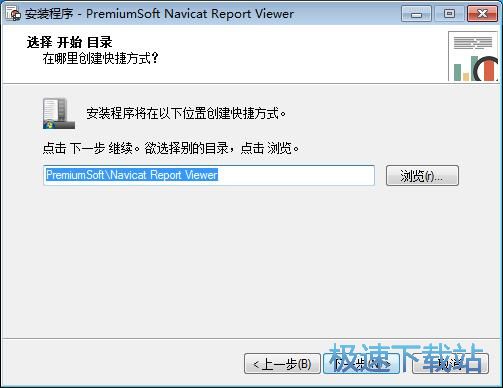Click the Back button labeled 上一步(B)
The height and width of the screenshot is (388, 503).
(x=282, y=364)
